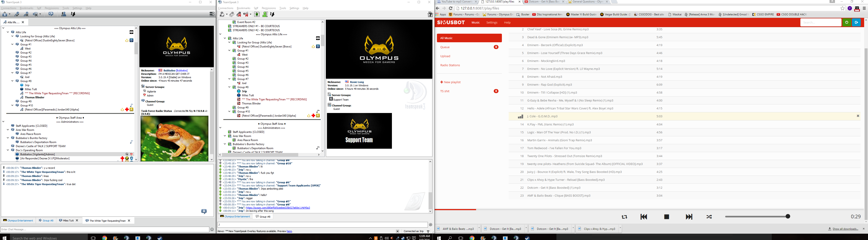
Task: Click layout icon at right of left TeamSpeak toolbar
Action: (x=212, y=14)
